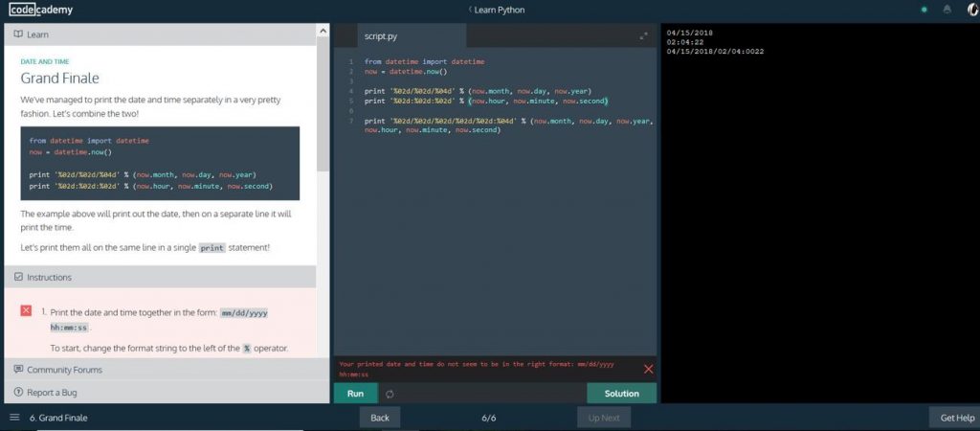The image size is (980, 431).
Task: Click the 'Grand Finale' heading
Action: (x=60, y=79)
